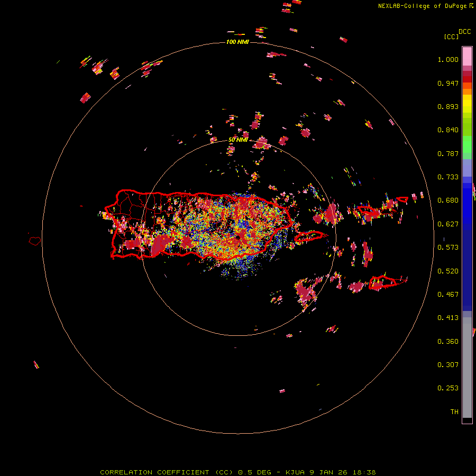Click the radar site at the ring center
This screenshot has height=476, width=476.
pyautogui.click(x=237, y=237)
